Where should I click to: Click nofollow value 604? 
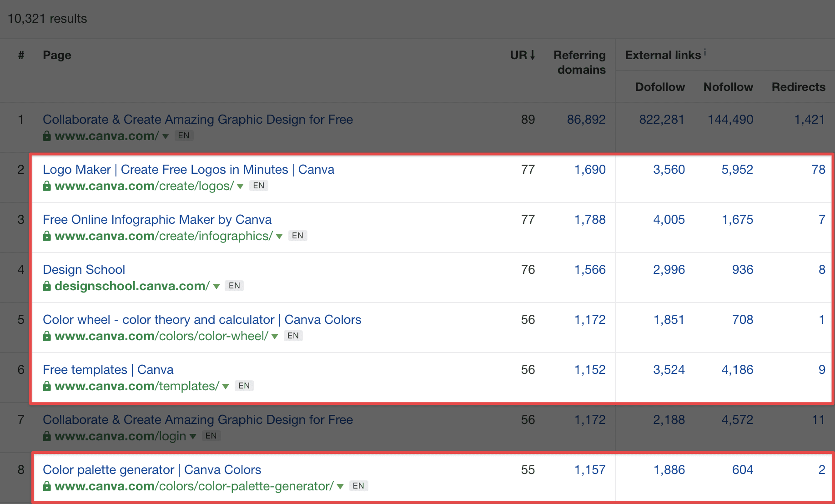coord(743,470)
